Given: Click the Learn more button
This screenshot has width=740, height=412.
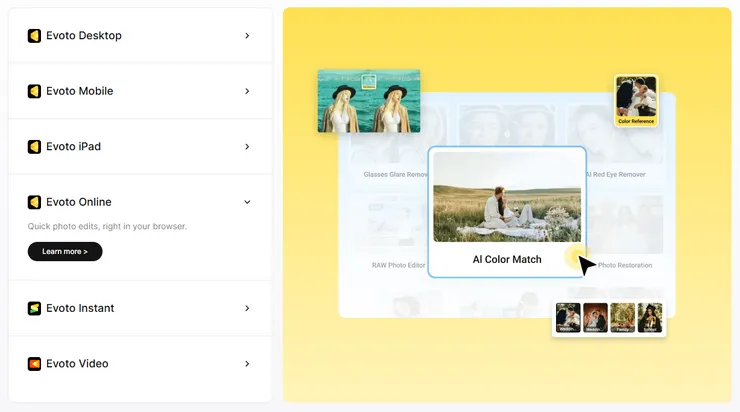Looking at the screenshot, I should click(65, 252).
